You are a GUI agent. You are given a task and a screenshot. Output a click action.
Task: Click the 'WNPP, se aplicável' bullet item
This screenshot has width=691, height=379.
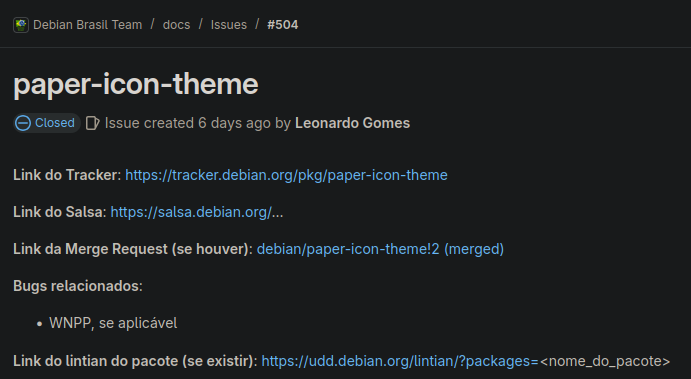coord(113,323)
